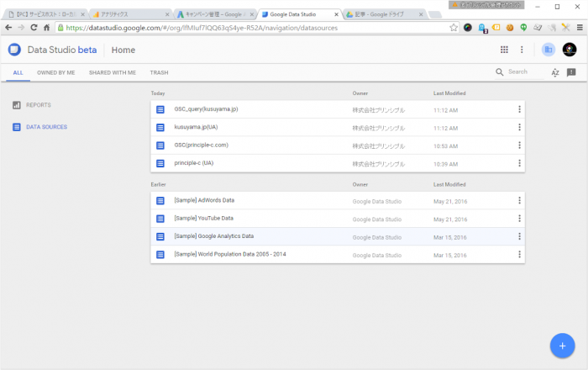Switch to the SHARED WITH ME tab
This screenshot has width=588, height=370.
coord(113,73)
